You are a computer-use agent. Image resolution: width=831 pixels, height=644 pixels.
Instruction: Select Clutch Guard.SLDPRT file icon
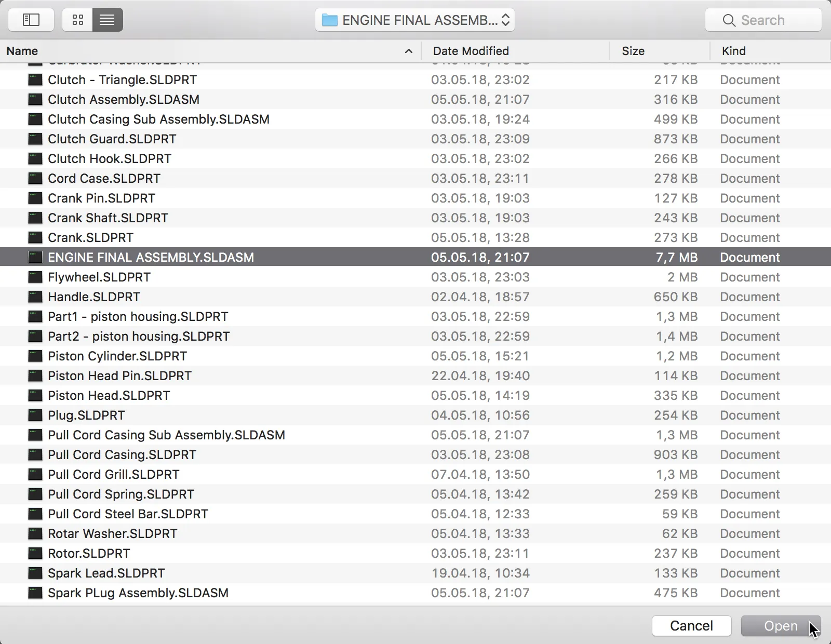[x=35, y=139]
